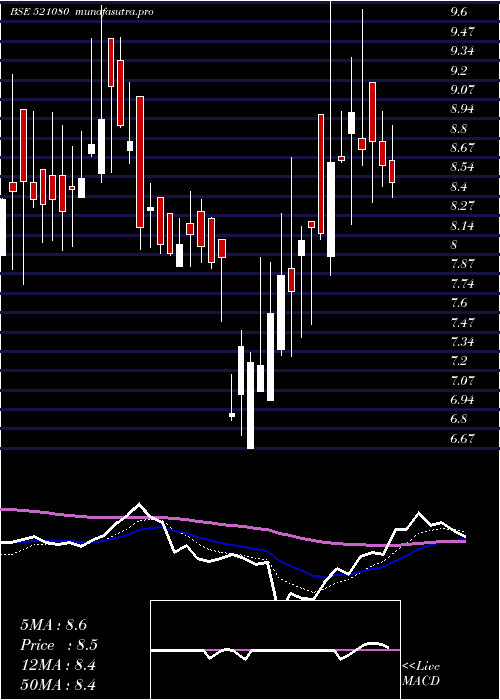This screenshot has height=700, width=500.
Task: Click the munafasutra.pro site label
Action: coord(115,12)
